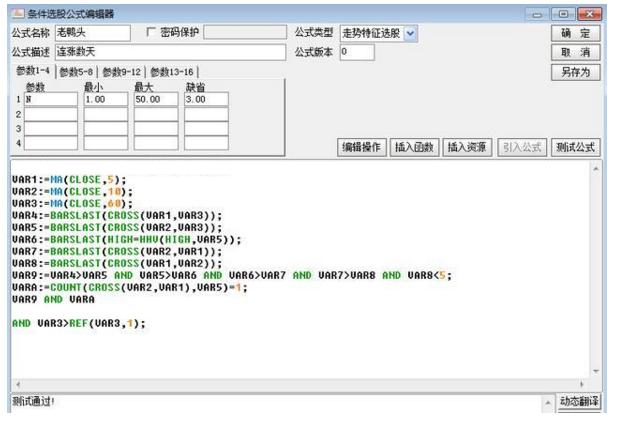Run 测试公式 to test the formula
The height and width of the screenshot is (425, 617).
click(575, 147)
